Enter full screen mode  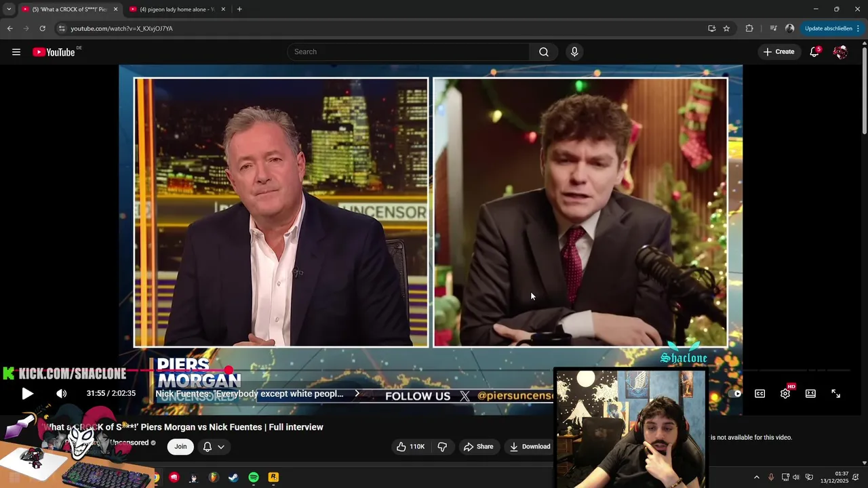pyautogui.click(x=835, y=394)
